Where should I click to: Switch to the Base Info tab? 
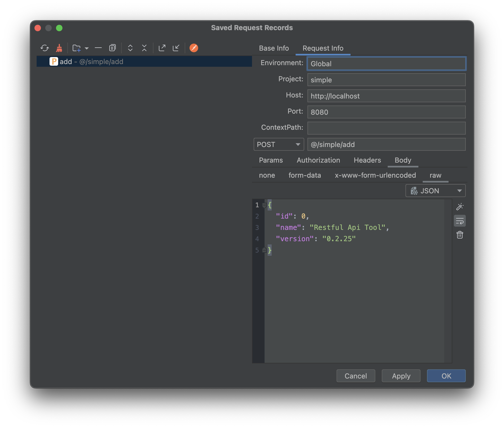pos(274,48)
